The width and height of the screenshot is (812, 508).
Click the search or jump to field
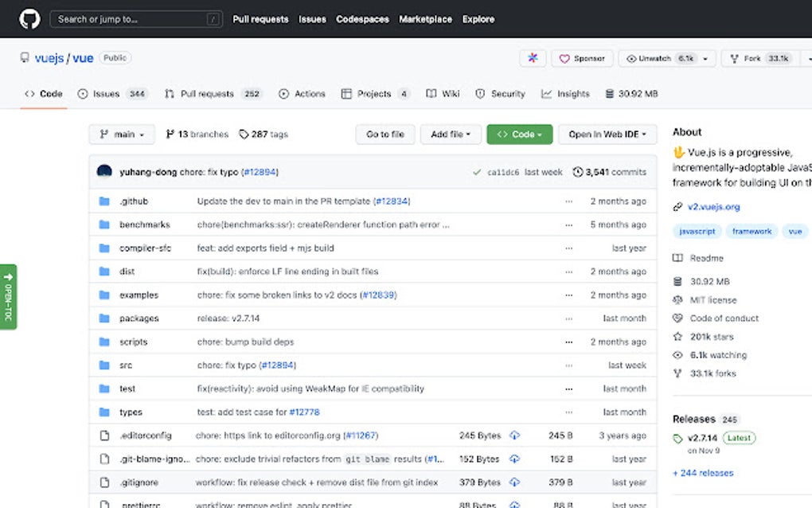pyautogui.click(x=135, y=18)
